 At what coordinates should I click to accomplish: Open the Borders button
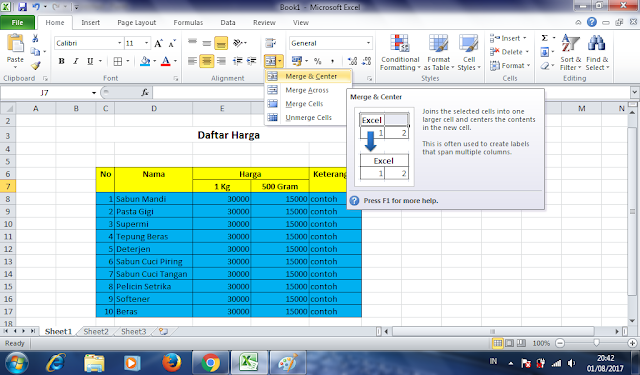pyautogui.click(x=118, y=61)
